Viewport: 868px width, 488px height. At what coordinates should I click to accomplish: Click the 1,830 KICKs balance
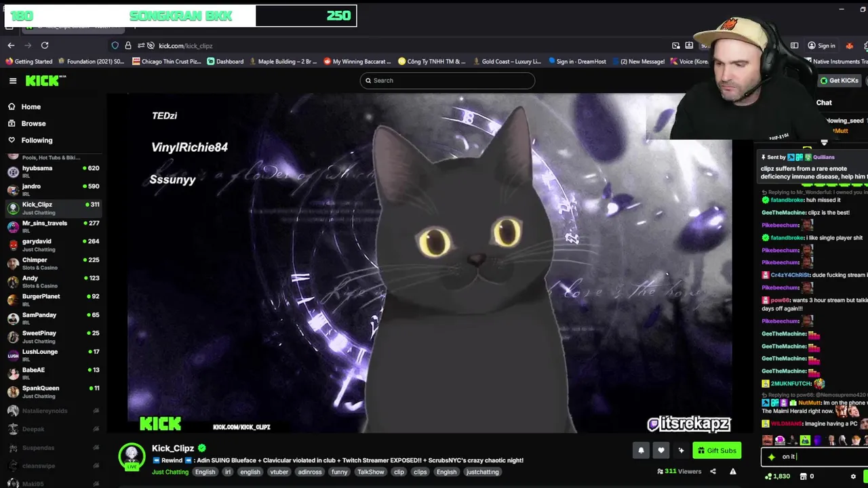(777, 476)
